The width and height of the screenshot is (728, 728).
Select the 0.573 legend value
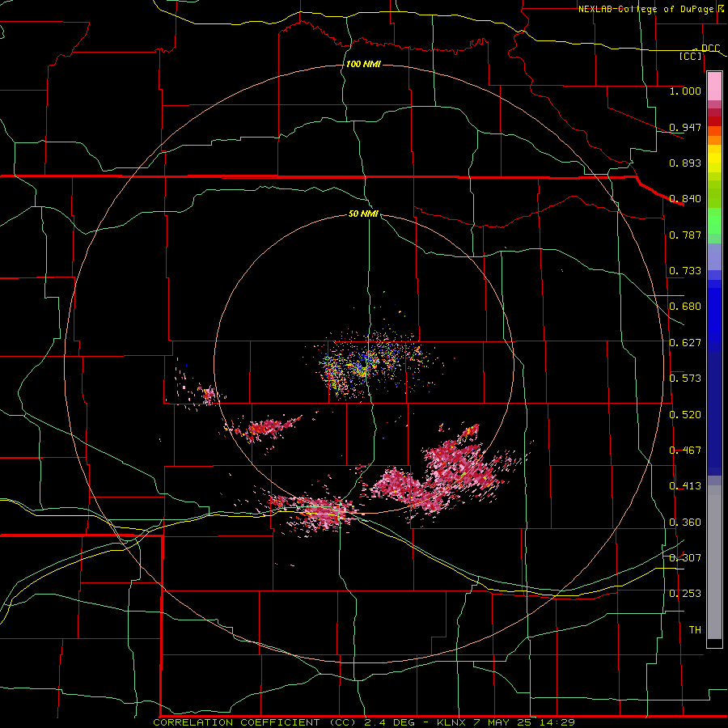685,379
